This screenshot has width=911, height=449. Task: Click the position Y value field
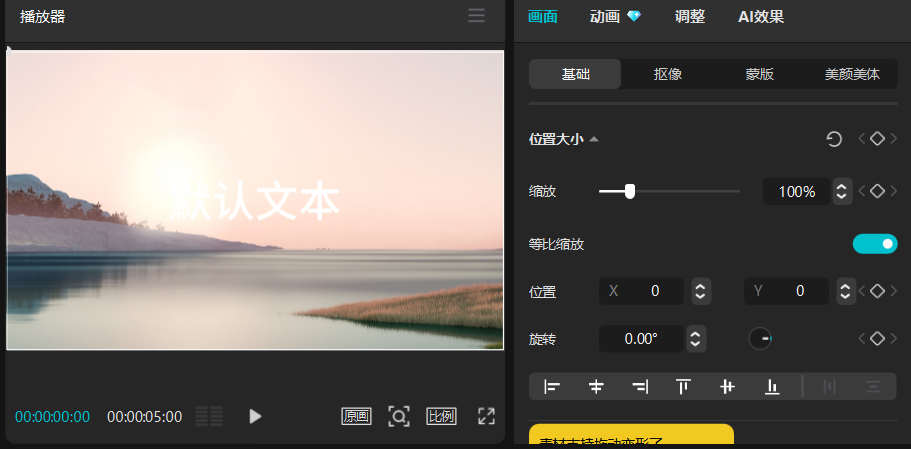click(x=786, y=291)
